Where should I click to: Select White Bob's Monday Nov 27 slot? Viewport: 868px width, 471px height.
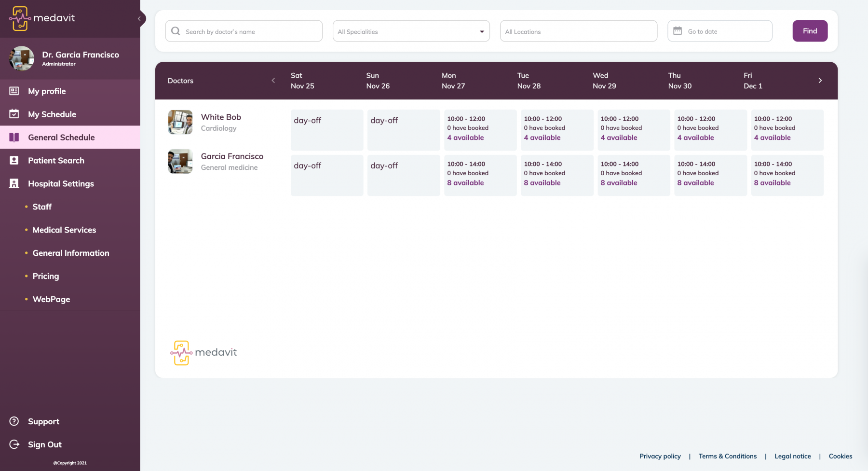(x=480, y=130)
